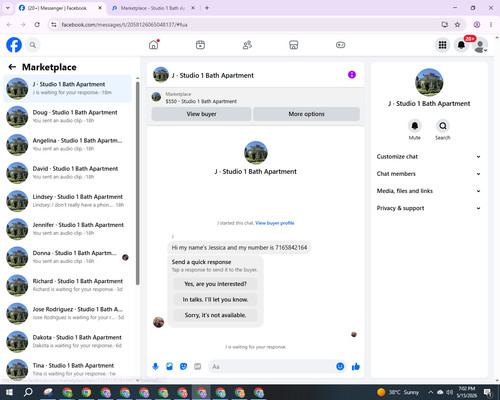Image resolution: width=500 pixels, height=400 pixels.
Task: Send quick reply 'In talks. I'll let you know.'
Action: coord(215,300)
